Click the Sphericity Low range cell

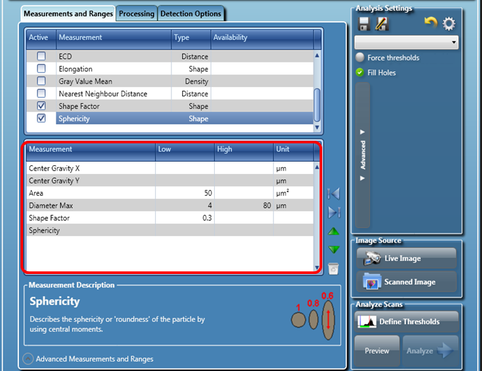pyautogui.click(x=185, y=230)
